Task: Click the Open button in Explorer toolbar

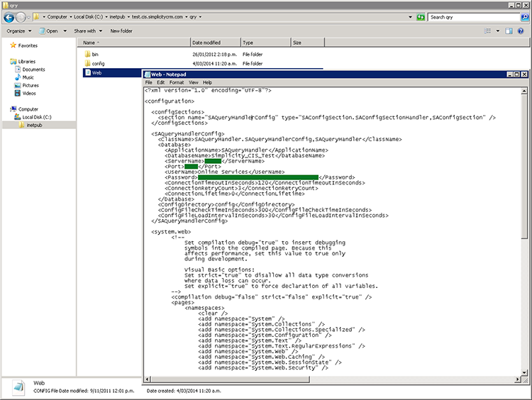Action: click(x=48, y=31)
